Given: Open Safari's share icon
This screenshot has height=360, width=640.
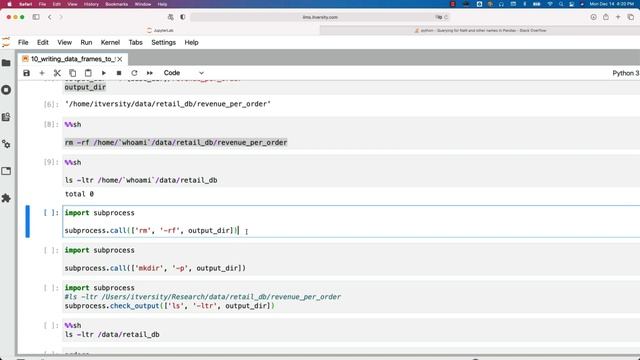Looking at the screenshot, I should 606,17.
